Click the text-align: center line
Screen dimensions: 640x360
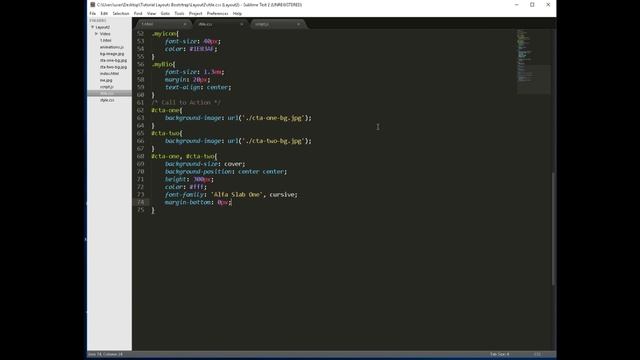point(198,87)
